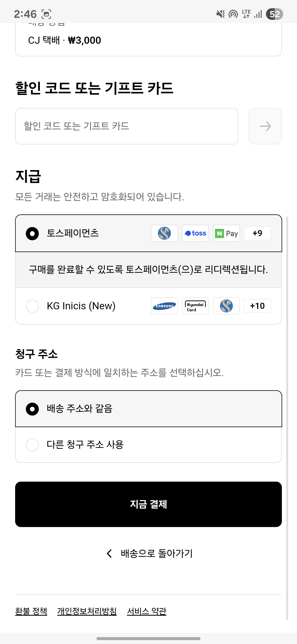Select 토스페이먼츠 payment radio button
The width and height of the screenshot is (297, 644).
click(32, 233)
